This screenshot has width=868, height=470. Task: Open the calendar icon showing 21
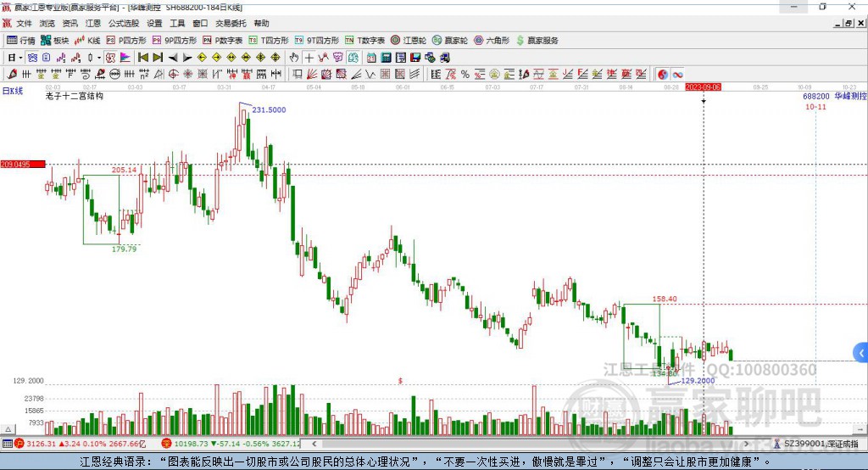(x=371, y=58)
